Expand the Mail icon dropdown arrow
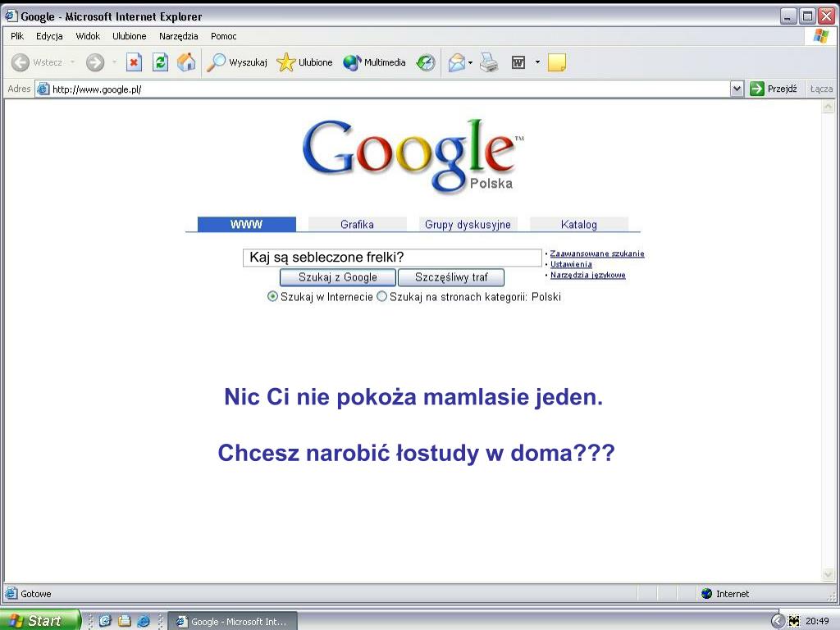The width and height of the screenshot is (840, 630). (470, 62)
